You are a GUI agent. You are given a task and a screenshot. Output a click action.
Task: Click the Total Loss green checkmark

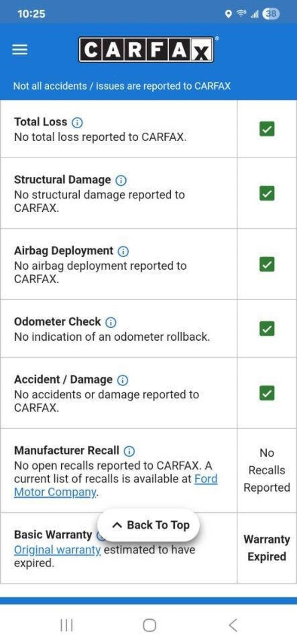tap(266, 129)
